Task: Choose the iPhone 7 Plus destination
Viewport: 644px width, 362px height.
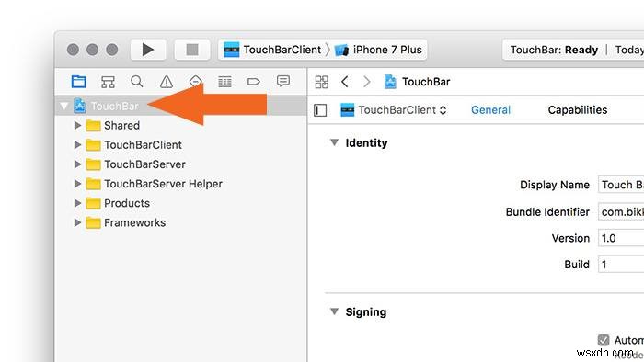Action: click(378, 50)
